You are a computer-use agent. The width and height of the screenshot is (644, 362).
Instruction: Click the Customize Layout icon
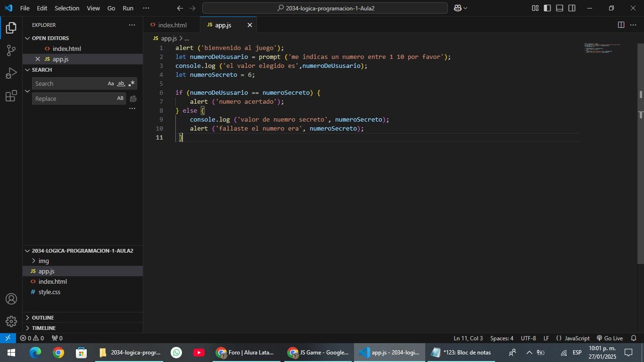pos(535,8)
